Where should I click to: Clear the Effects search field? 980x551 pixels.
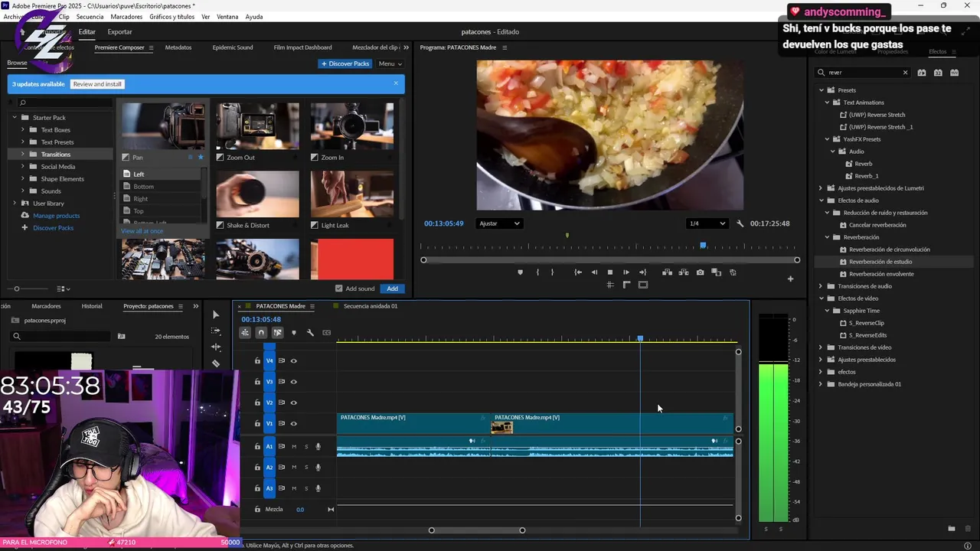point(905,73)
